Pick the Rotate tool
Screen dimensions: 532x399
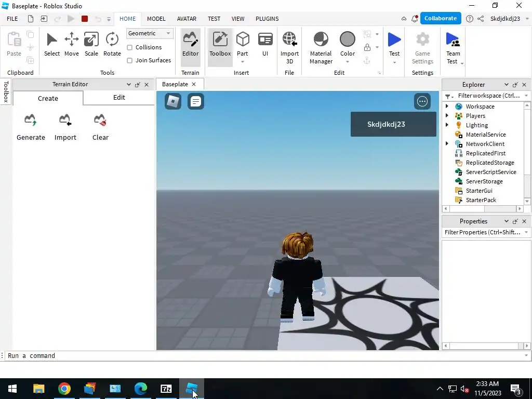click(x=112, y=44)
